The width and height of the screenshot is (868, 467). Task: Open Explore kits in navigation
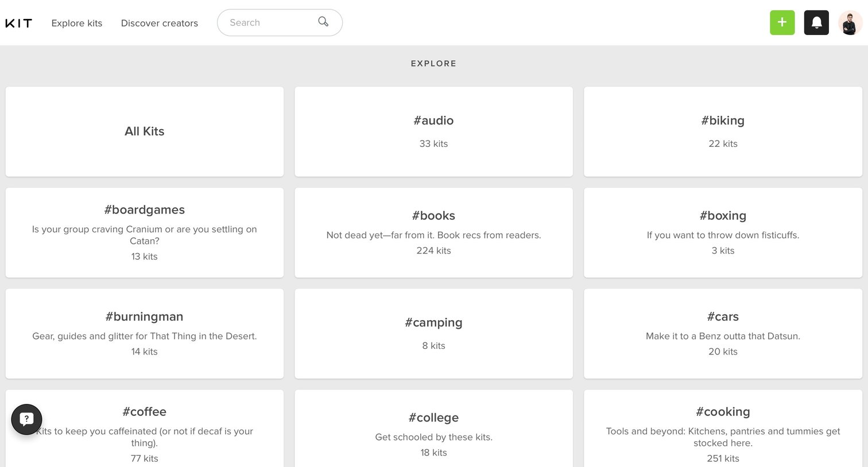(77, 23)
